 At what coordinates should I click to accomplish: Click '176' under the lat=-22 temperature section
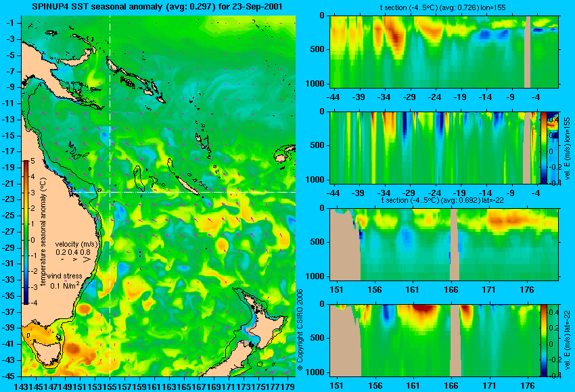point(527,290)
